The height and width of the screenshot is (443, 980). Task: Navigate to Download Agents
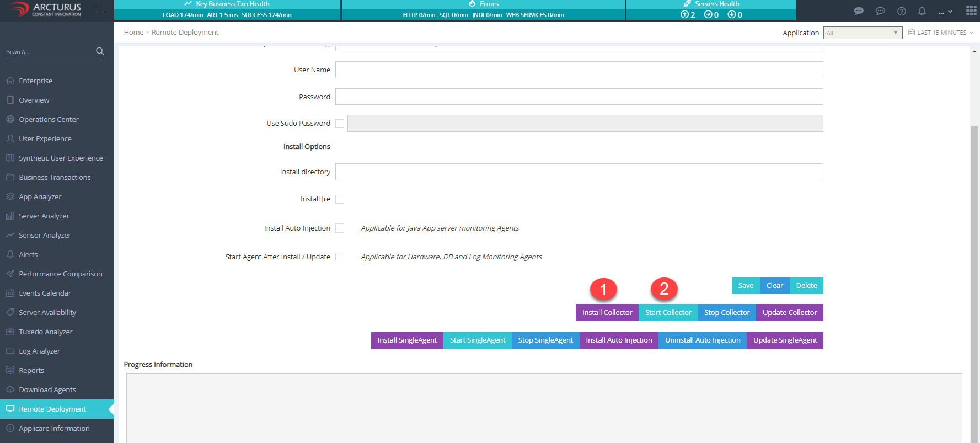pyautogui.click(x=47, y=389)
